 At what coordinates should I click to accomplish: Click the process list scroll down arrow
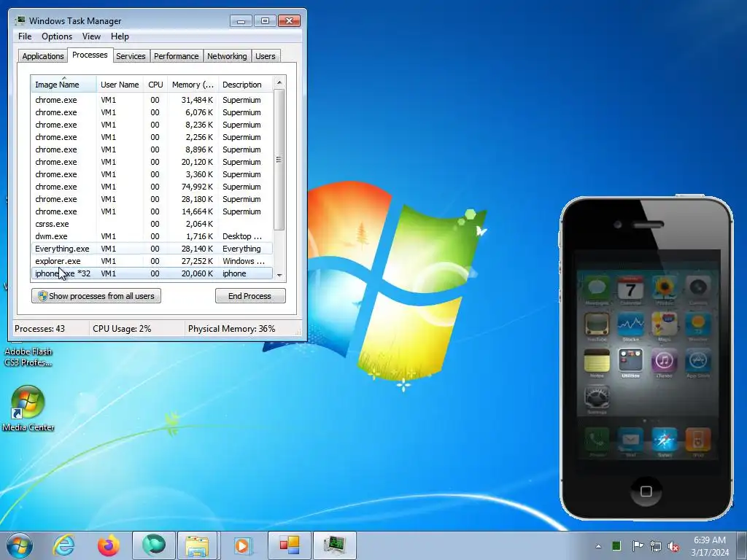coord(279,275)
